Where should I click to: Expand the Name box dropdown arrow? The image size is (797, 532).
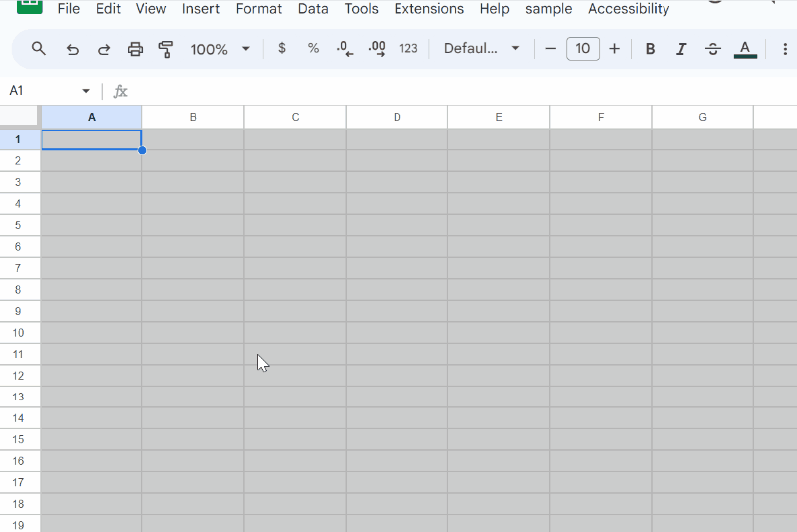click(86, 91)
